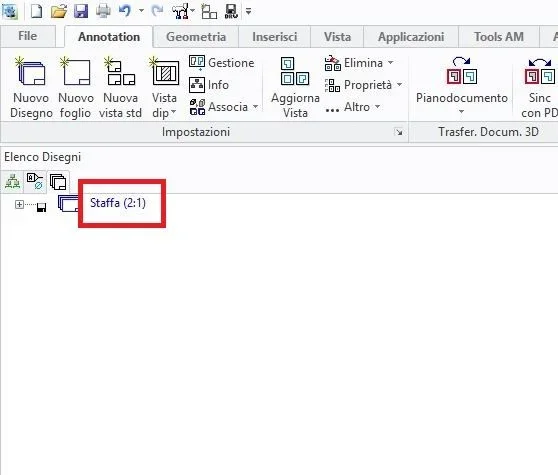The height and width of the screenshot is (475, 558).
Task: Expand the Staffa drawing tree node
Action: coord(19,205)
